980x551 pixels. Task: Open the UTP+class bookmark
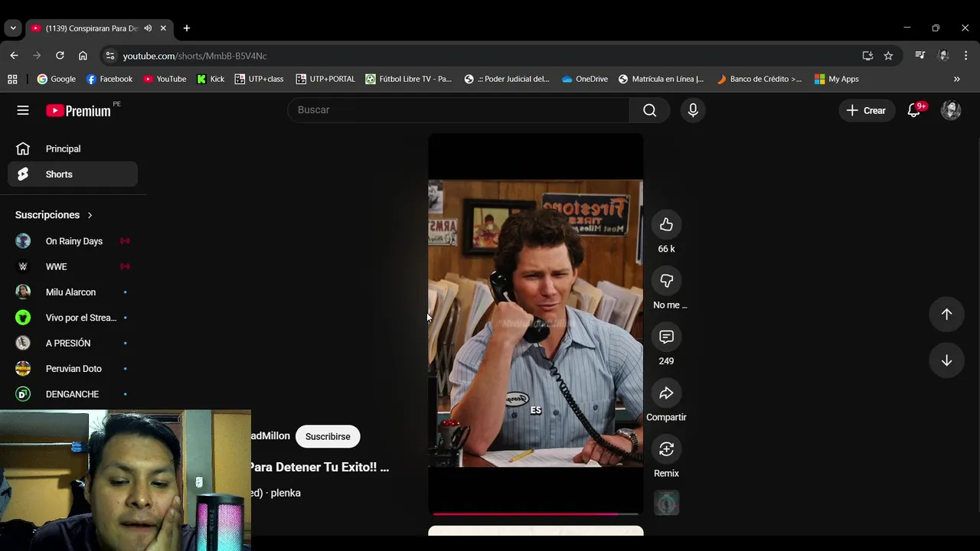[259, 79]
